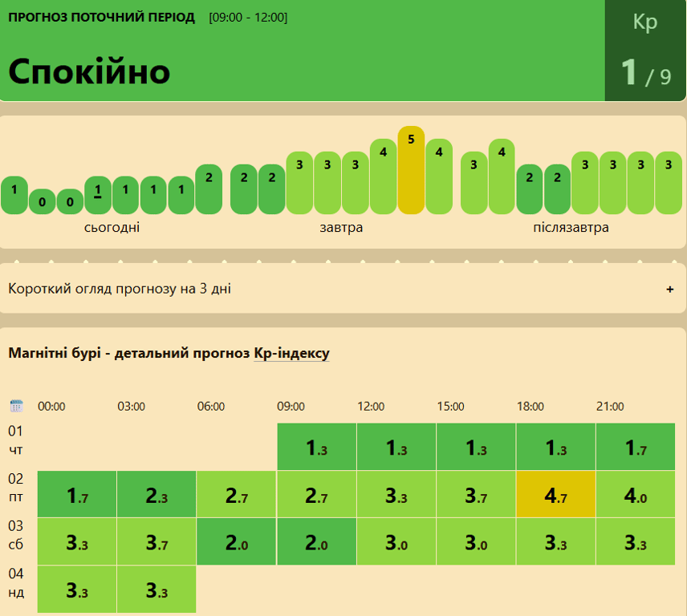The image size is (687, 616).
Task: Click the 4.0 cell at Friday 21:00
Action: (x=636, y=494)
